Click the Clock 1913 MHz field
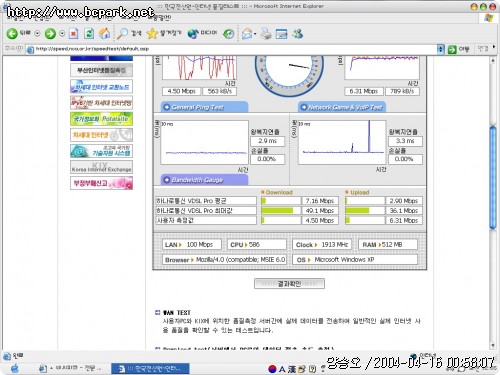Image resolution: width=500 pixels, height=375 pixels. (322, 245)
